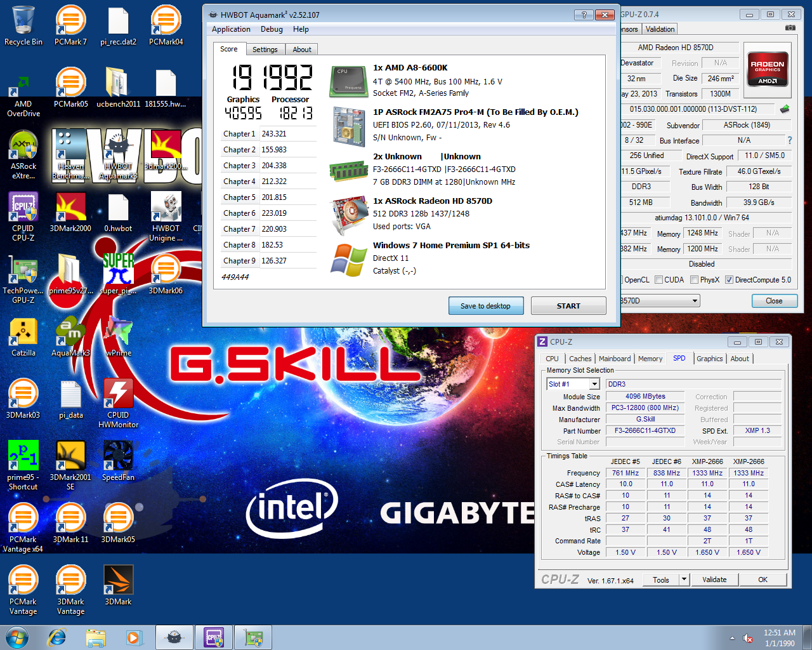
Task: Open the Caches tab in CPU-Z
Action: 580,359
